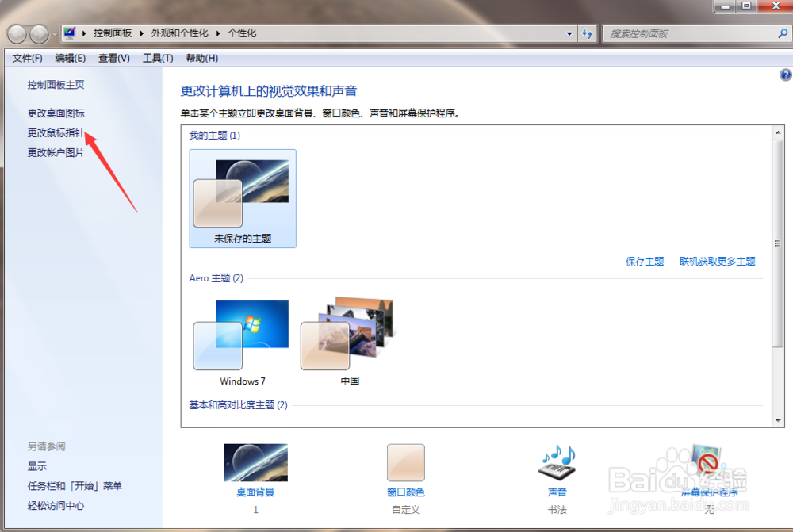The height and width of the screenshot is (532, 793).
Task: Click the blue Help question mark icon
Action: (x=786, y=74)
